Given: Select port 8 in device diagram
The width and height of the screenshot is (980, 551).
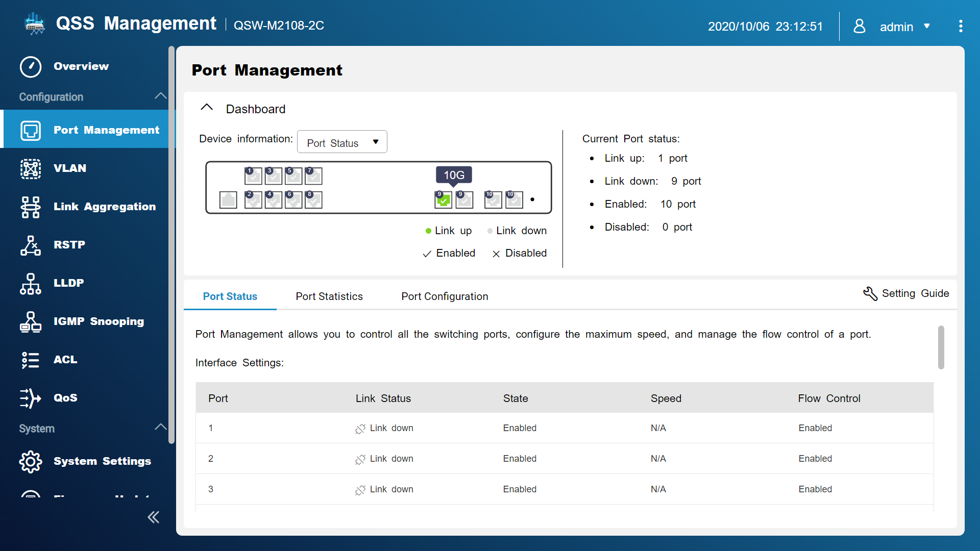Looking at the screenshot, I should (x=313, y=200).
